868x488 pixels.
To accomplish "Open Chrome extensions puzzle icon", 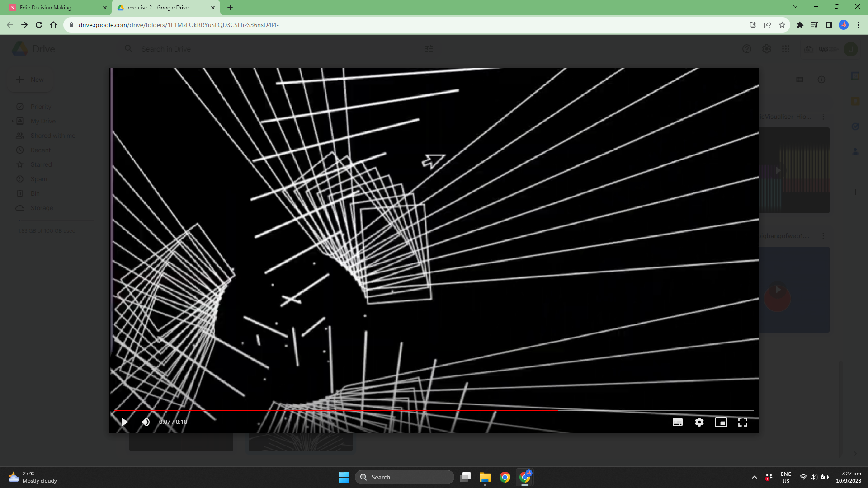I will click(x=800, y=25).
